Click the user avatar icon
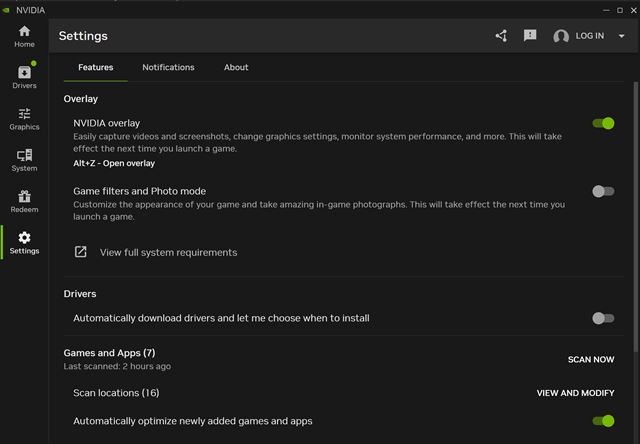 [x=561, y=36]
